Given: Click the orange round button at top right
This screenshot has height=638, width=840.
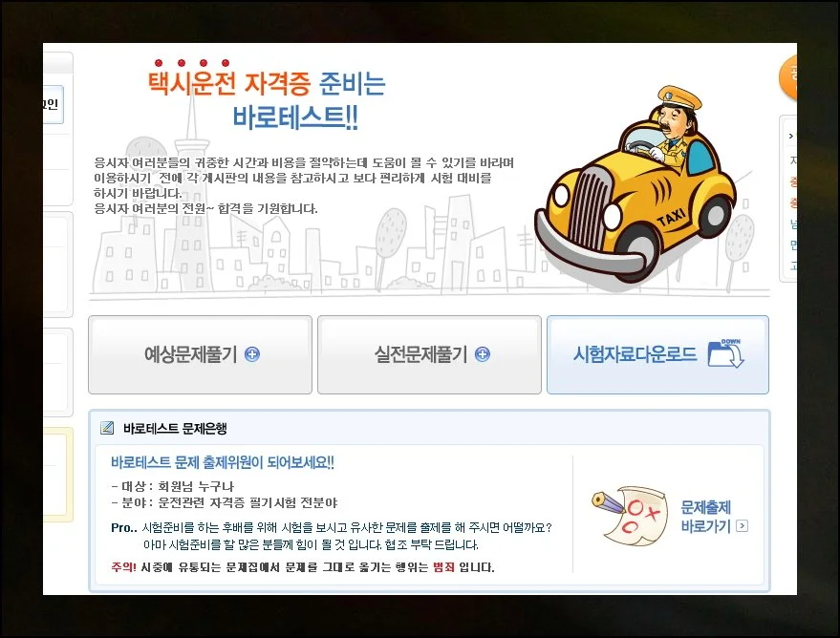Looking at the screenshot, I should click(787, 78).
